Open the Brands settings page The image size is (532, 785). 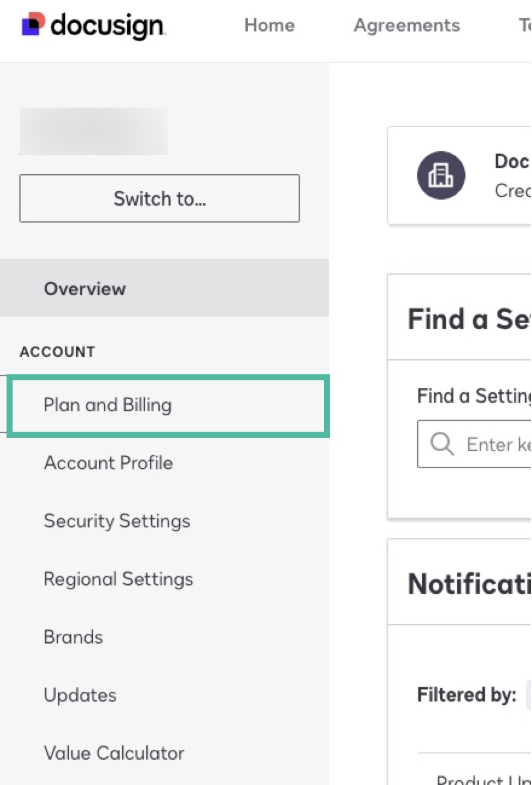tap(73, 636)
